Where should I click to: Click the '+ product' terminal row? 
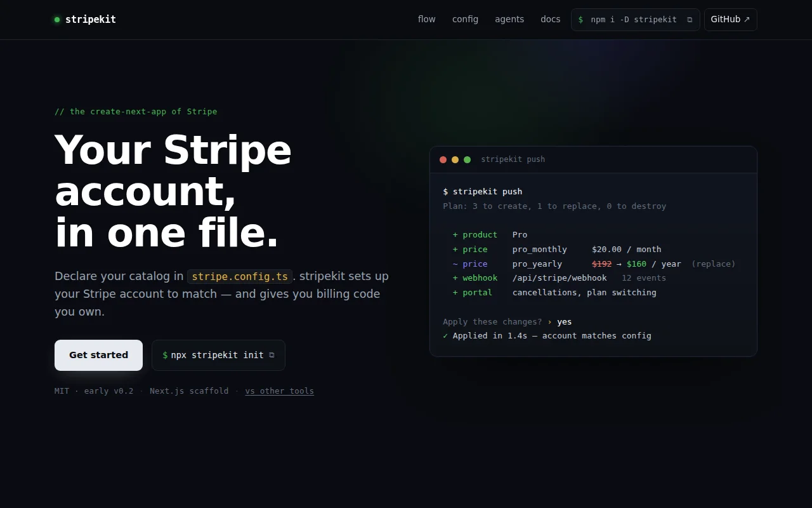tap(490, 235)
